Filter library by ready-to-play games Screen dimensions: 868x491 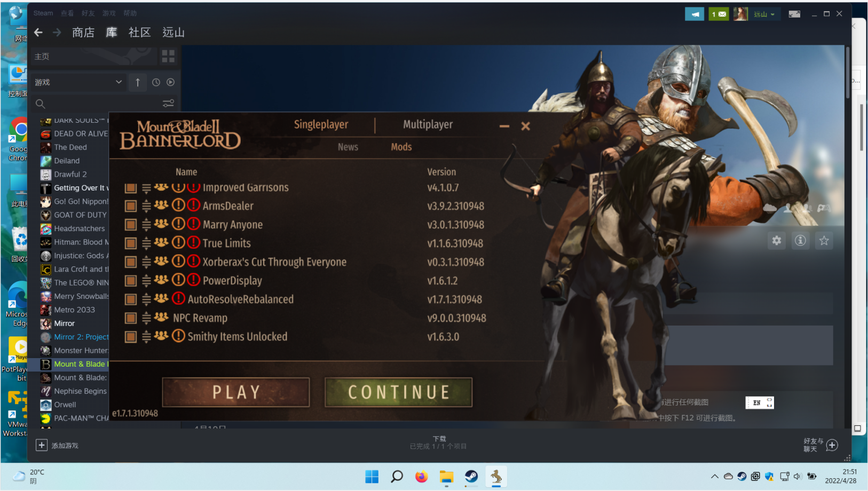coord(170,82)
